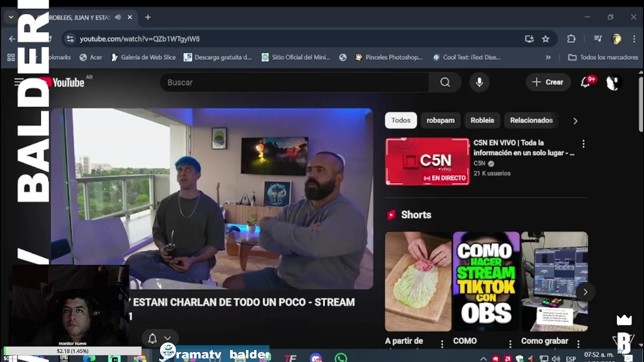Open the network icon in the system tray
This screenshot has height=362, width=644.
pyautogui.click(x=544, y=359)
